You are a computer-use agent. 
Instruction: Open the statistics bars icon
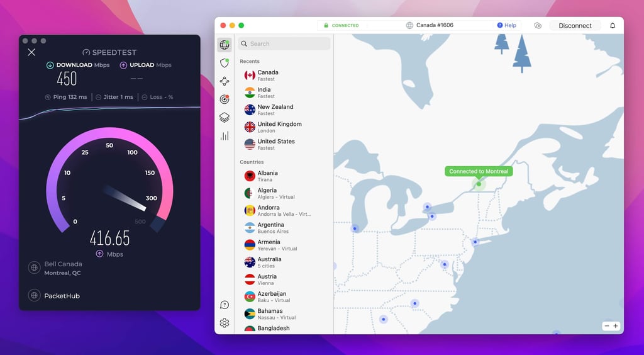tap(225, 135)
